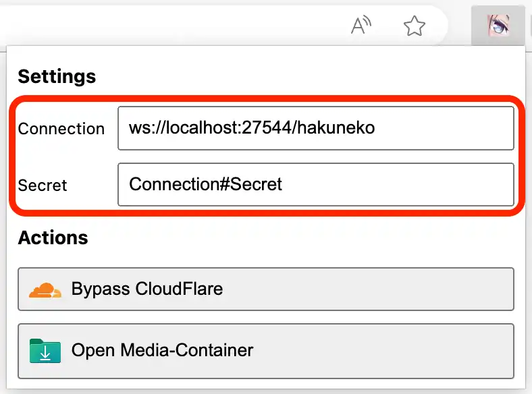The image size is (532, 394).
Task: Click the 'Connection#Secret' text value
Action: pos(205,184)
